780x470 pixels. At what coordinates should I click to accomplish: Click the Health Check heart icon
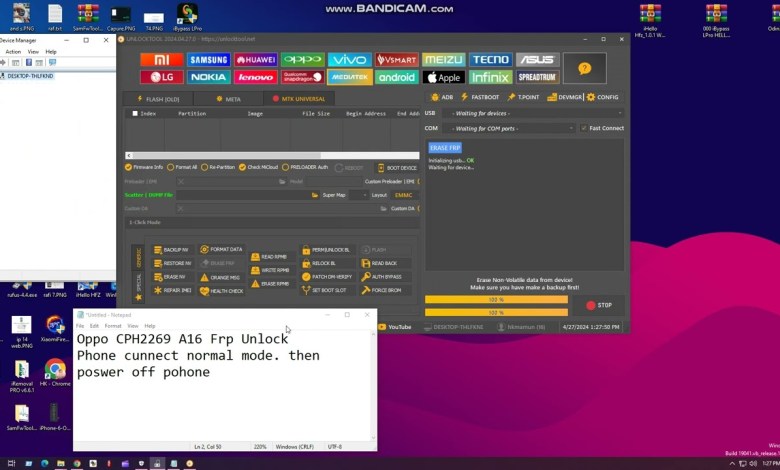click(204, 291)
